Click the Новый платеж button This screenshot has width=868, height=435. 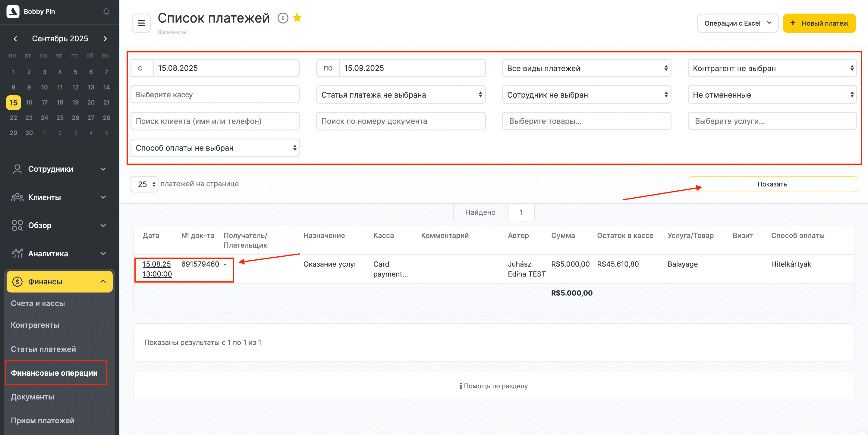(x=819, y=23)
